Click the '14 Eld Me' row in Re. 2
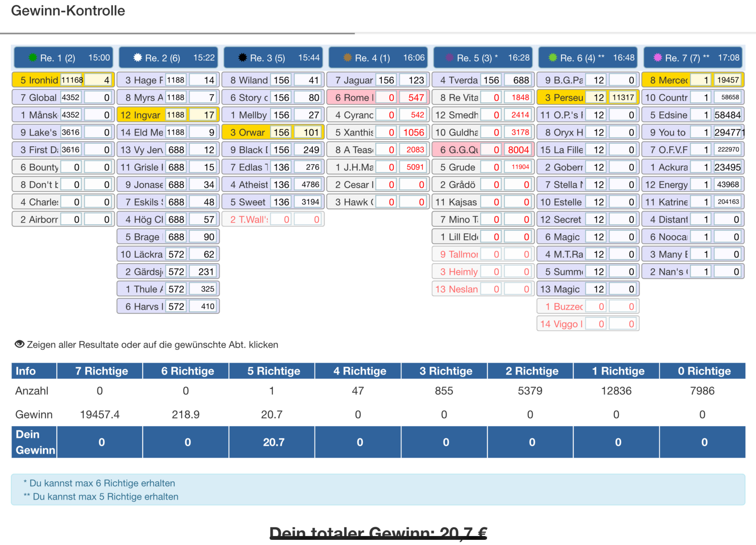 (x=168, y=132)
